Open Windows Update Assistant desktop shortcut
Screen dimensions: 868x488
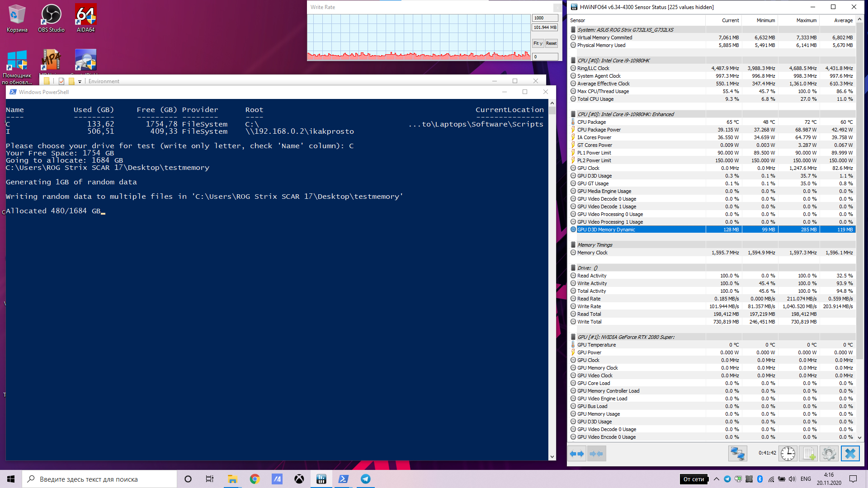[x=17, y=66]
